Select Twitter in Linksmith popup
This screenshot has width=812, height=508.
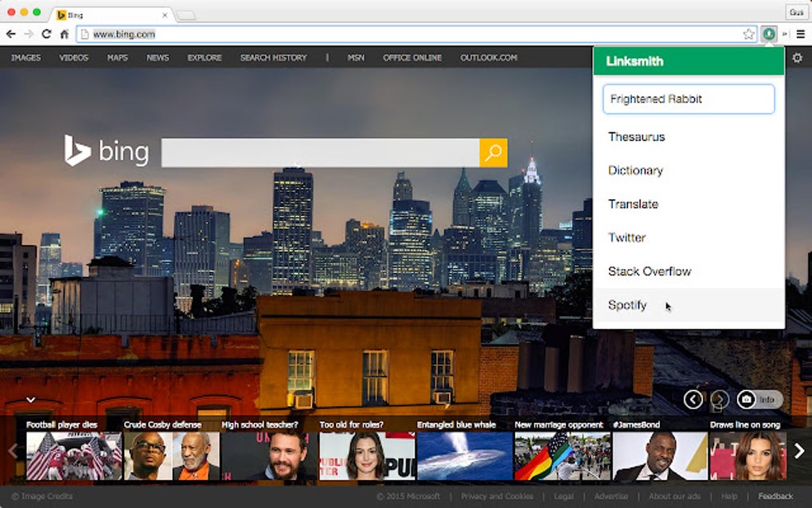click(689, 238)
